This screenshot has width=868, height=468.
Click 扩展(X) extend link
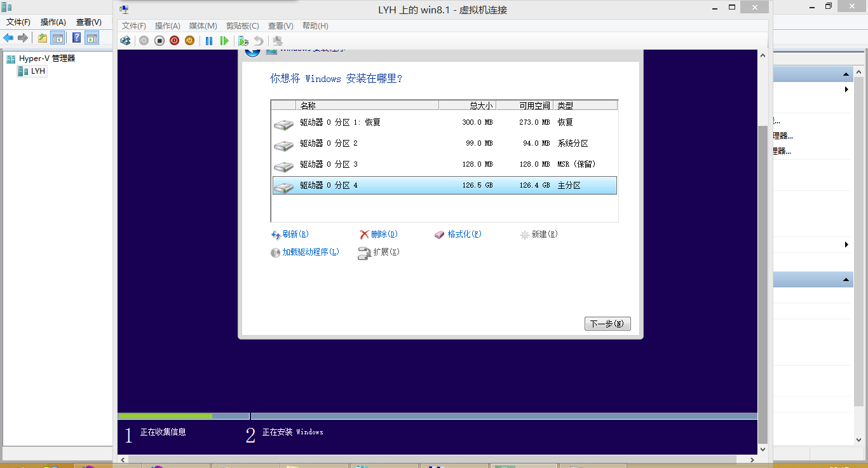[x=379, y=252]
